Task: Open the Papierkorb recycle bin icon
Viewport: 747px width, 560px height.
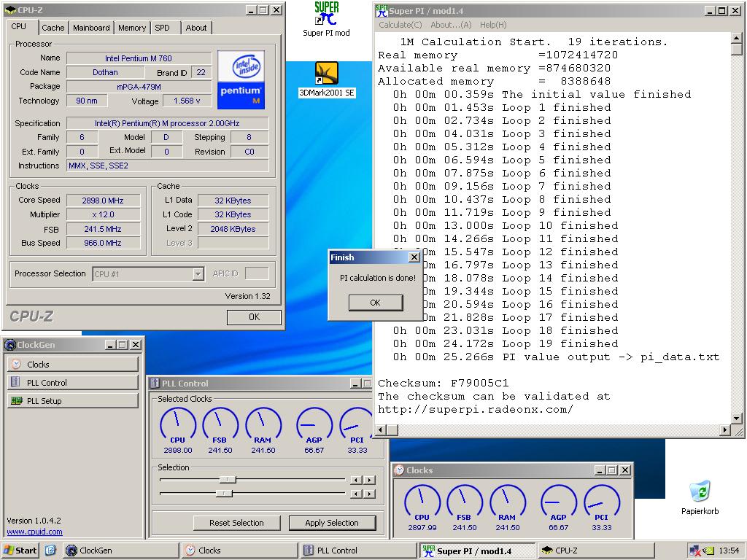Action: point(700,492)
